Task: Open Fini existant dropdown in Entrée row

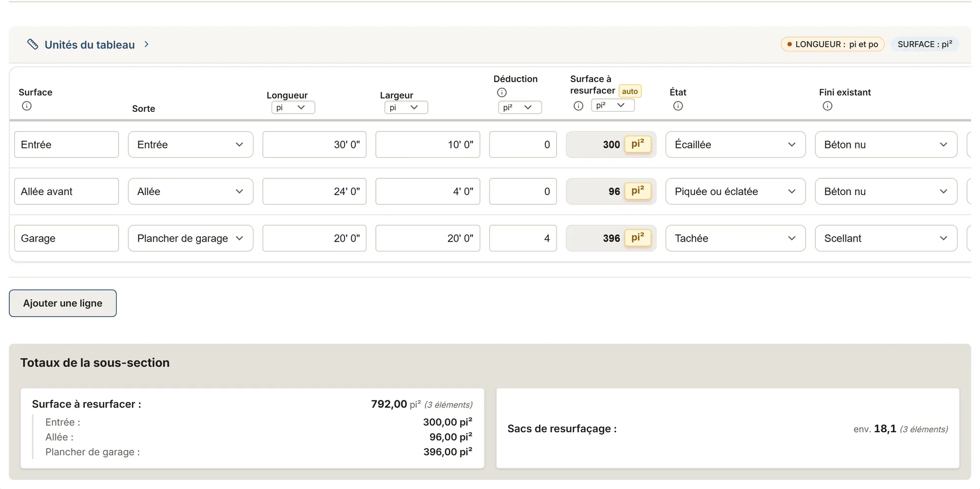Action: point(886,145)
